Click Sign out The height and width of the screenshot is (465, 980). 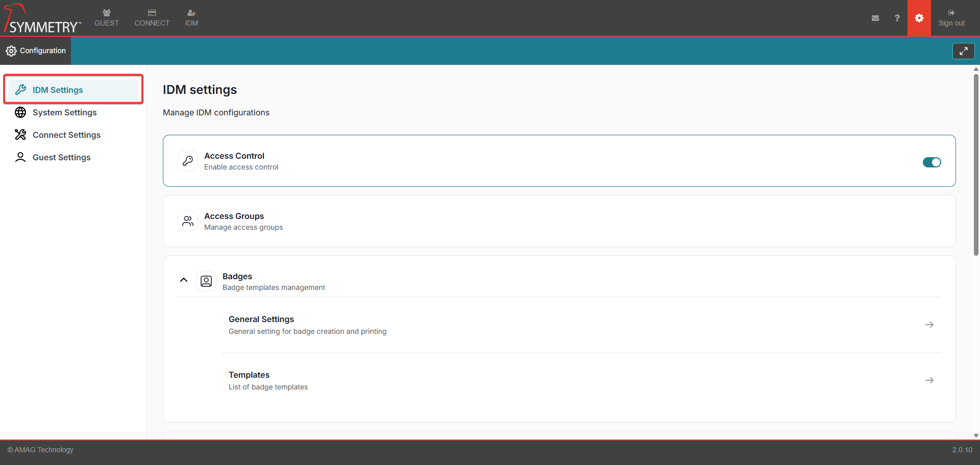click(x=951, y=18)
